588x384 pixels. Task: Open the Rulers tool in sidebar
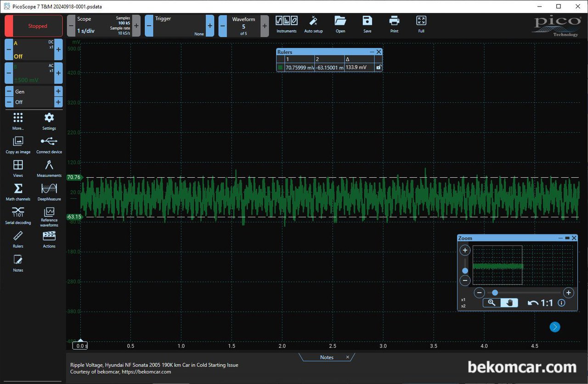click(18, 239)
